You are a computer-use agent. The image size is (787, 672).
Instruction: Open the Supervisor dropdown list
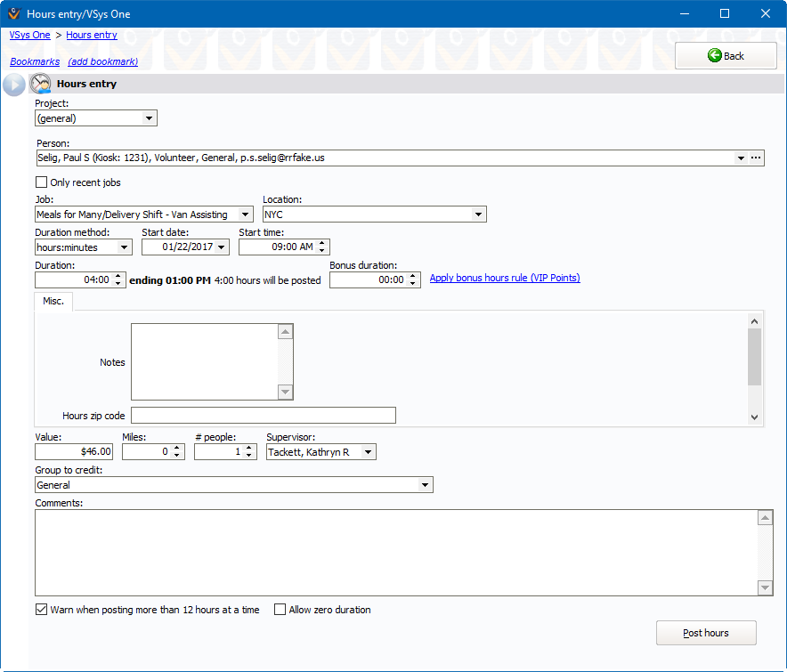(x=368, y=452)
